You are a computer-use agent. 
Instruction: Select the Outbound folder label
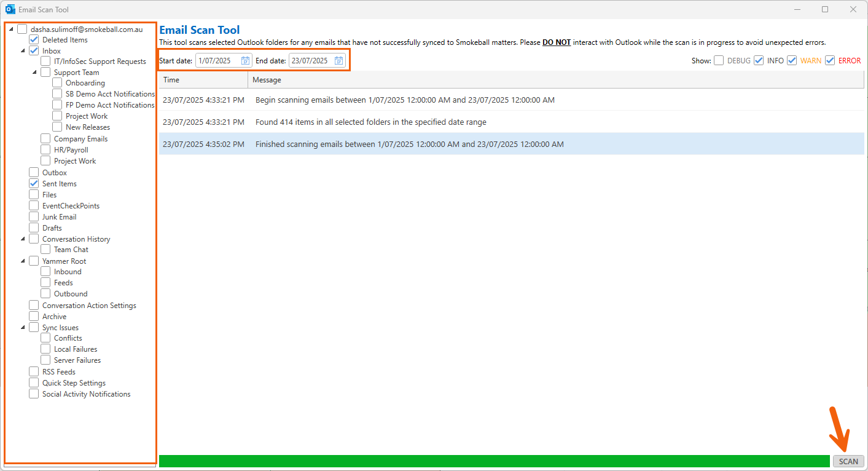[x=71, y=294]
